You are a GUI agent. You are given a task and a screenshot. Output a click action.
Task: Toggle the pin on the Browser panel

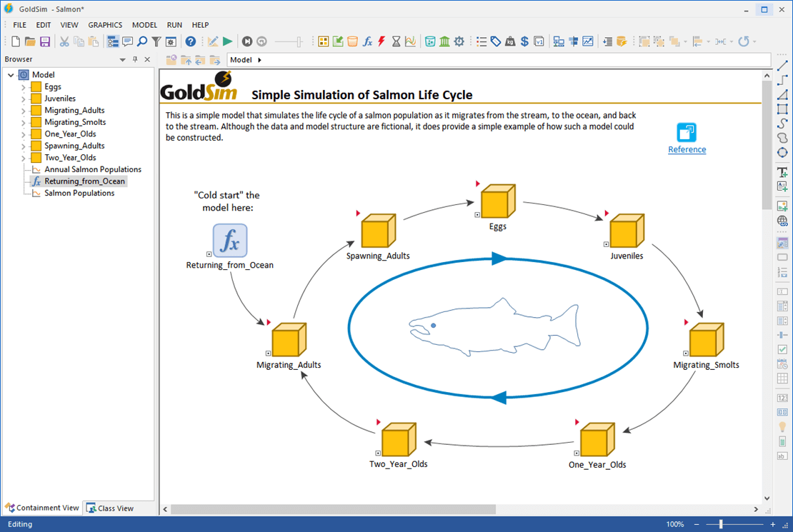(x=135, y=59)
